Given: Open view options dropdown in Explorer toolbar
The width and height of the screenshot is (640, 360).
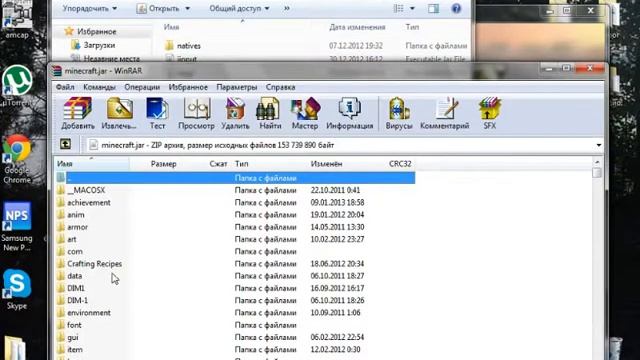Looking at the screenshot, I should 412,9.
